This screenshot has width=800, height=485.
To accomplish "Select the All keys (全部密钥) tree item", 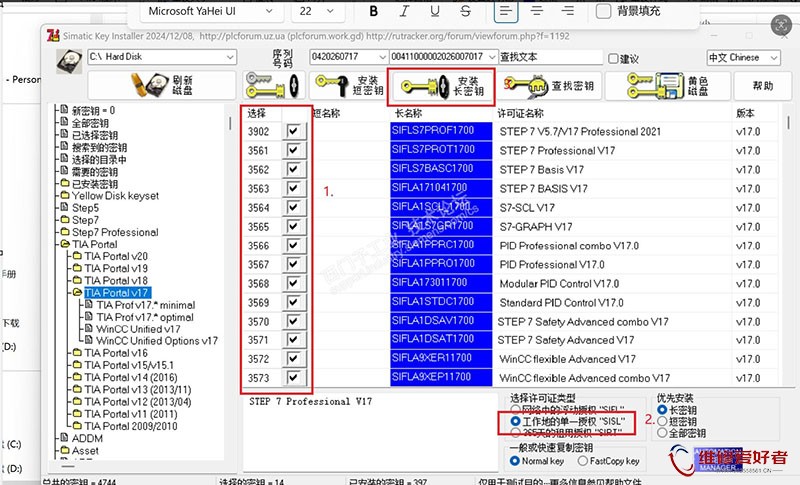I will point(90,123).
